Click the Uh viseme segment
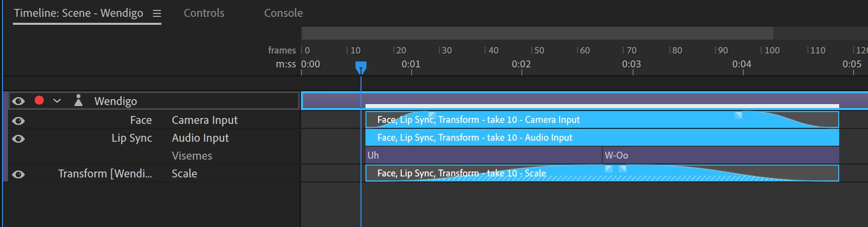868x227 pixels. pyautogui.click(x=482, y=156)
